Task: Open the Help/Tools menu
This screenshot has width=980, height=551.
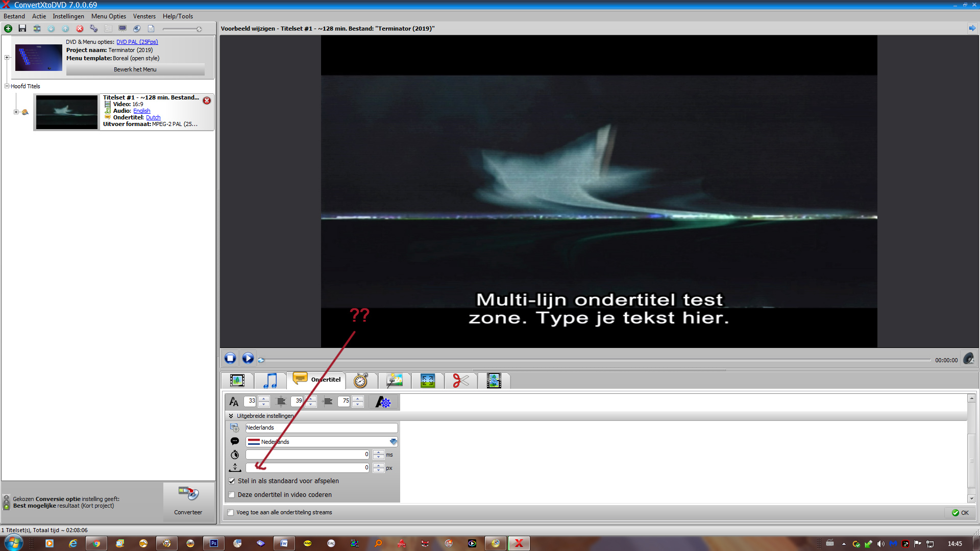Action: tap(178, 16)
